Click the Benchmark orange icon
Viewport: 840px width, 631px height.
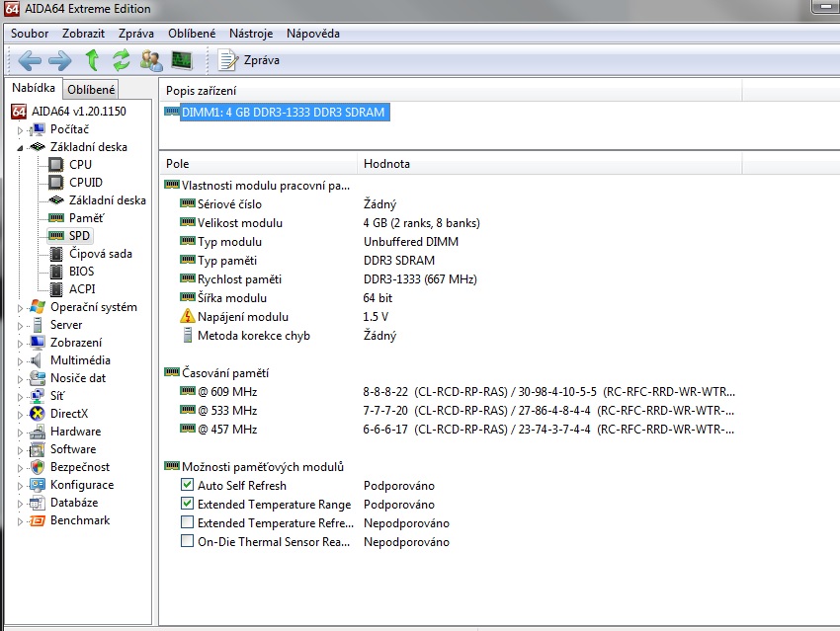pyautogui.click(x=38, y=520)
